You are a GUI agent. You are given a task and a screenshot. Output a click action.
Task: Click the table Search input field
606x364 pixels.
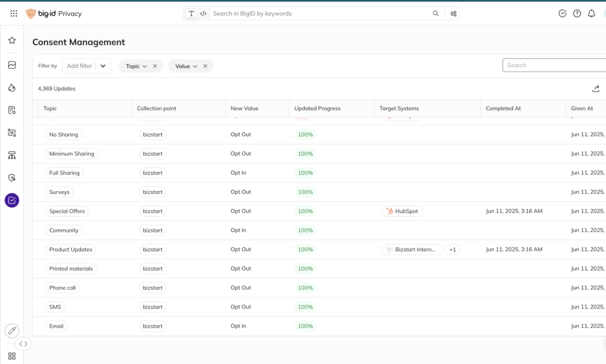click(x=553, y=65)
